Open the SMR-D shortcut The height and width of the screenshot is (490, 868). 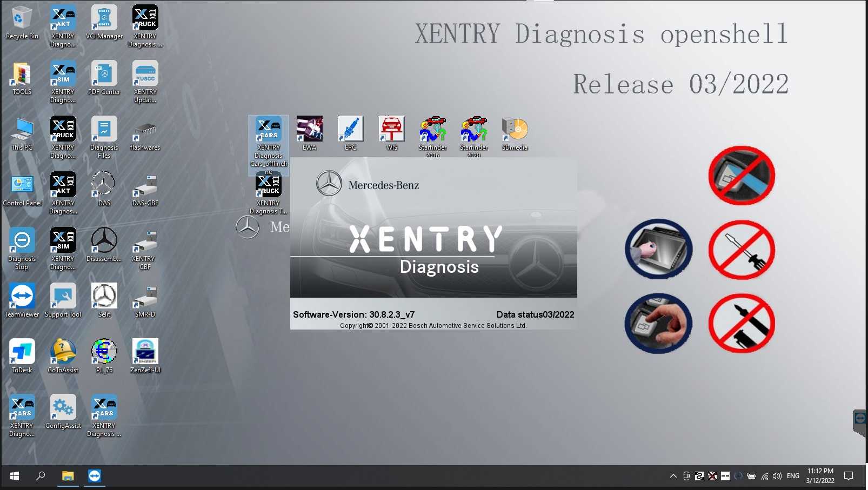(x=145, y=301)
